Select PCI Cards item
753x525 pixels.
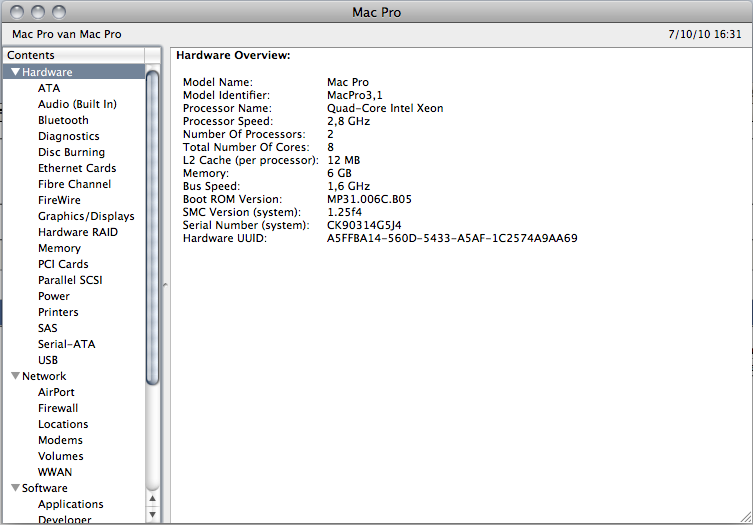63,264
